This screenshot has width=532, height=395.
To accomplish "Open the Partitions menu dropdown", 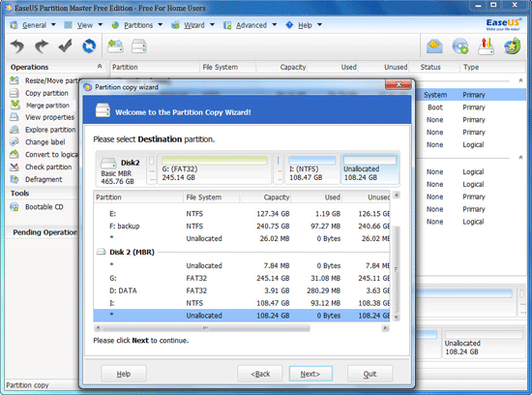I will [x=137, y=25].
